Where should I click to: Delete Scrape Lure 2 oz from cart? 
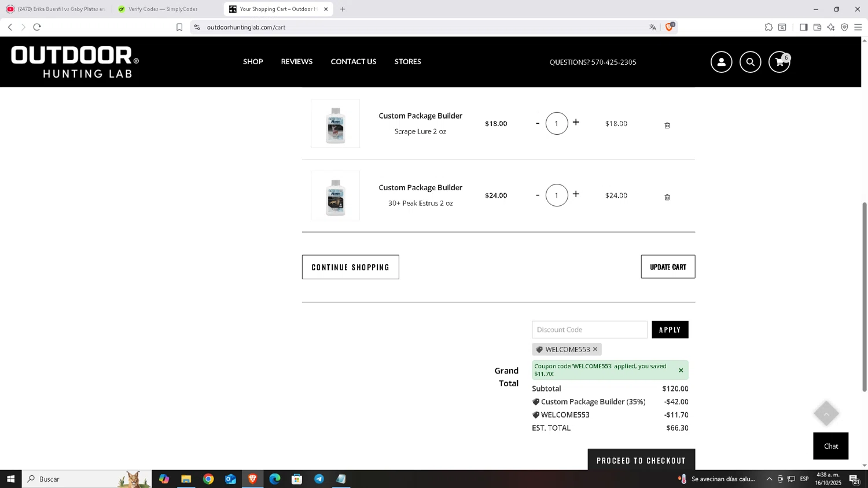tap(667, 125)
